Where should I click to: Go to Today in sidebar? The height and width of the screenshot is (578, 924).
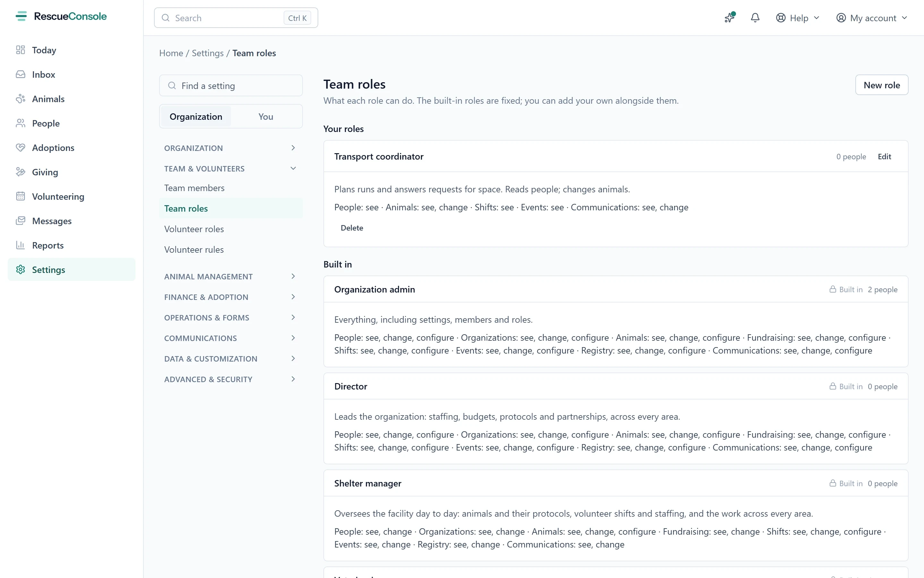(72, 50)
